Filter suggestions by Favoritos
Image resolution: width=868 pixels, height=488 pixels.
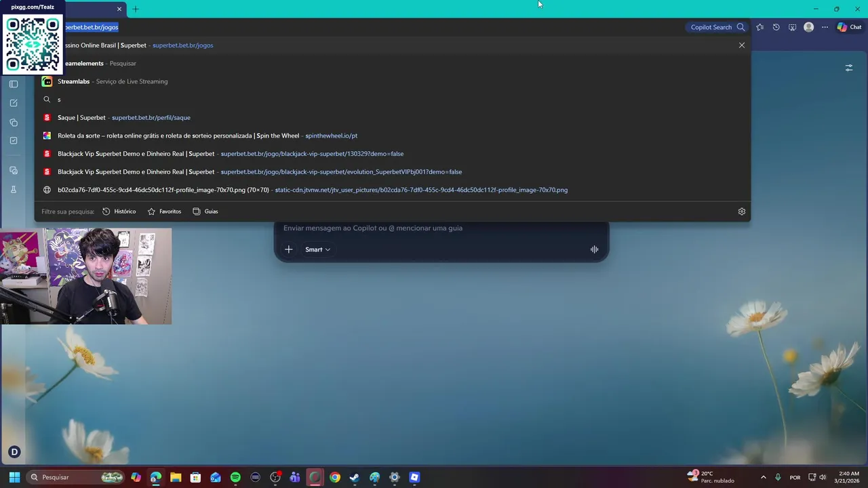coord(164,211)
